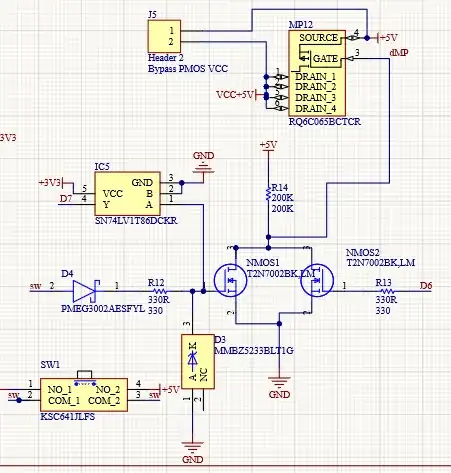Select the NMOS2 transistor symbol
This screenshot has height=473, width=451.
coord(317,280)
